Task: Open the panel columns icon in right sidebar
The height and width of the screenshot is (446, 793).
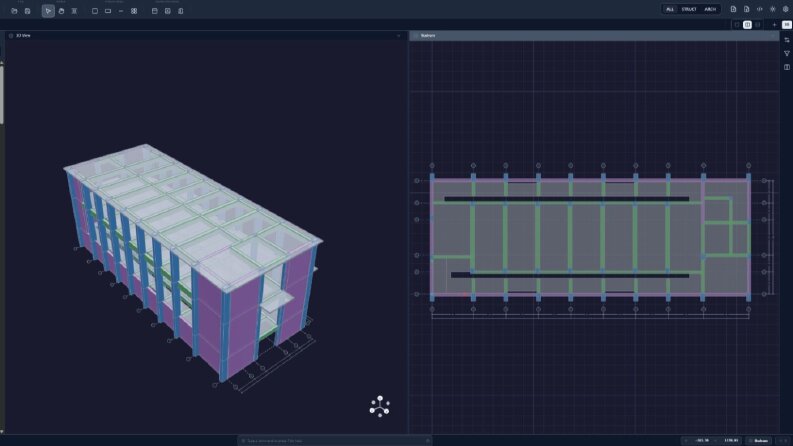Action: tap(787, 67)
